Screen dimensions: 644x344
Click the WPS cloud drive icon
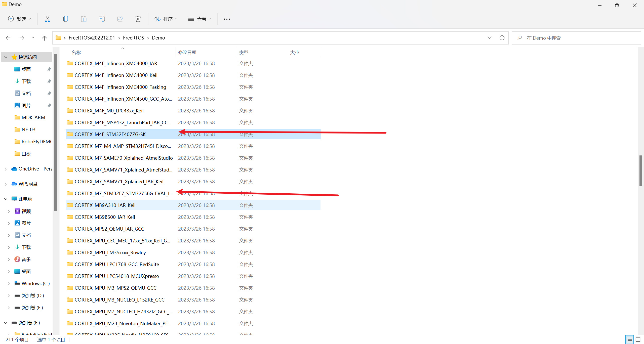pyautogui.click(x=14, y=184)
